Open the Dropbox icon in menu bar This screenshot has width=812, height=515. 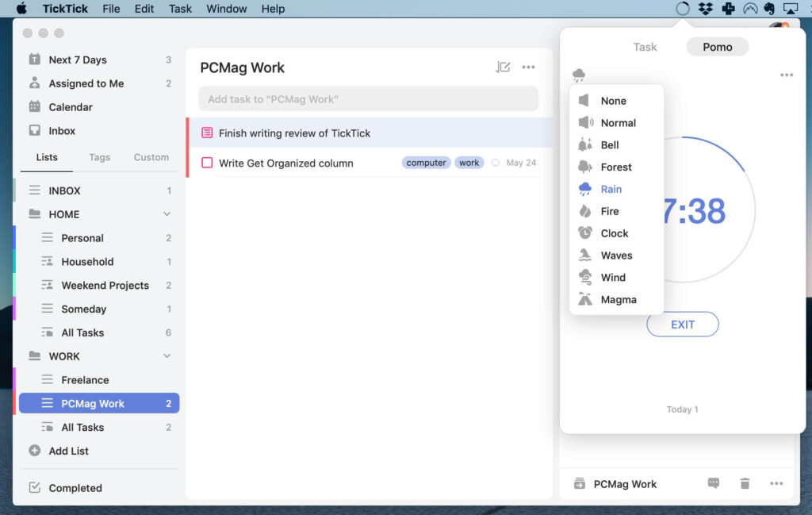pyautogui.click(x=705, y=8)
